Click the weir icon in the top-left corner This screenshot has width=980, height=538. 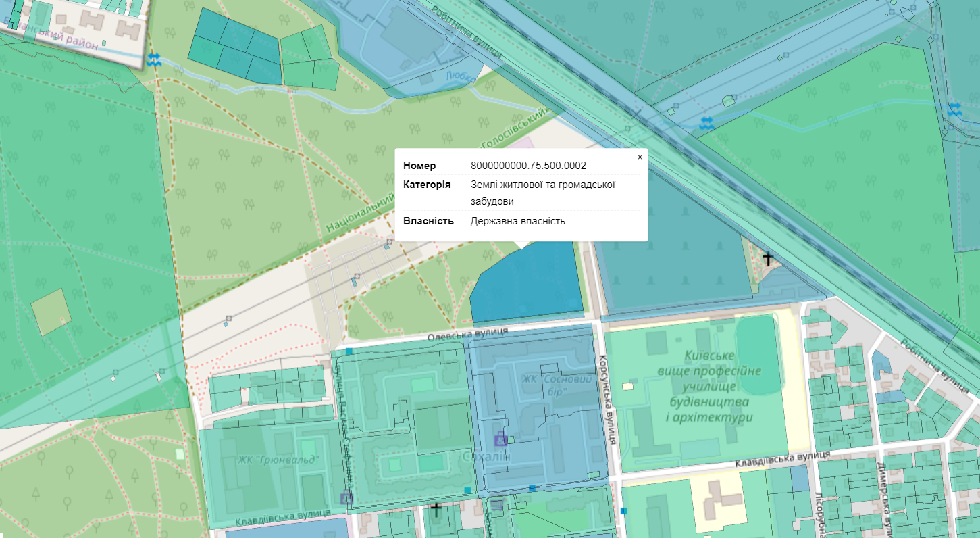click(x=155, y=60)
